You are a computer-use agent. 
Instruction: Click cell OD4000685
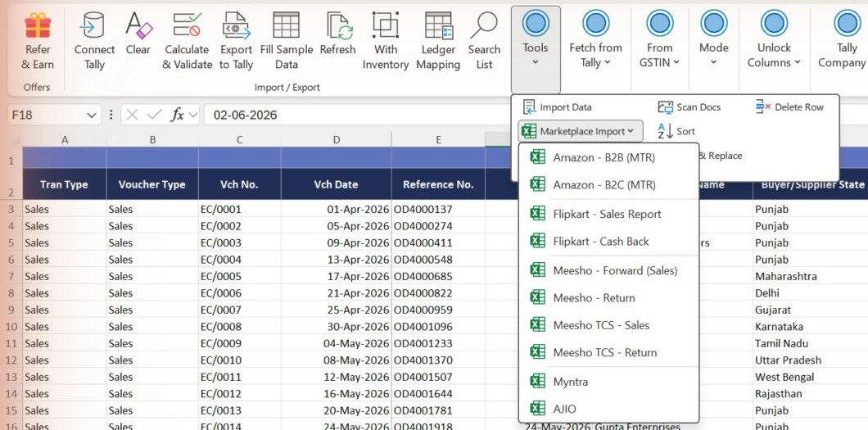click(x=438, y=276)
